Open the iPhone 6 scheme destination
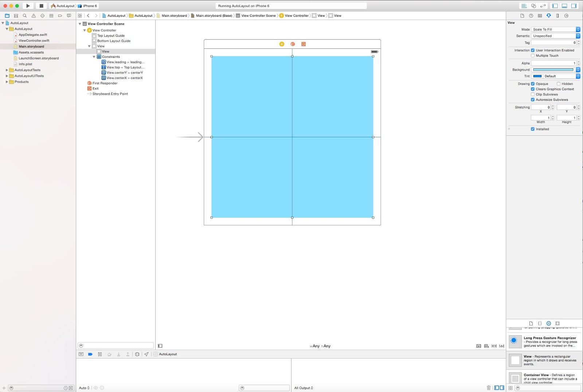 [x=87, y=6]
